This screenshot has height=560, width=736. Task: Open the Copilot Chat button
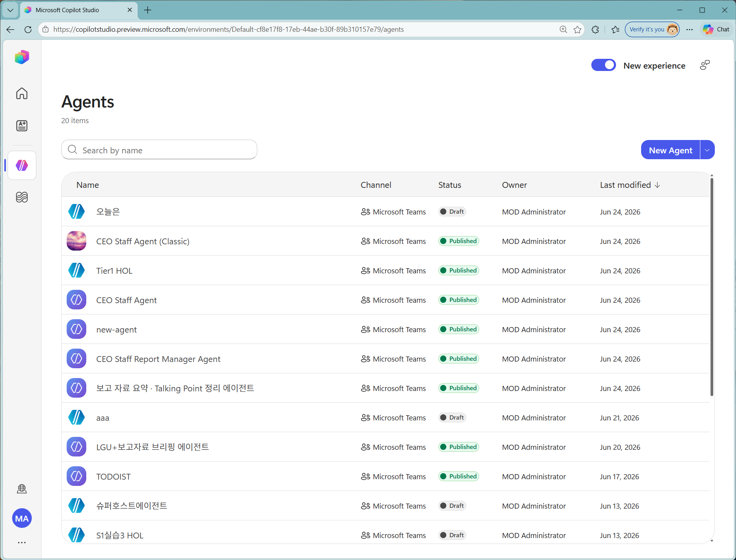pos(716,29)
